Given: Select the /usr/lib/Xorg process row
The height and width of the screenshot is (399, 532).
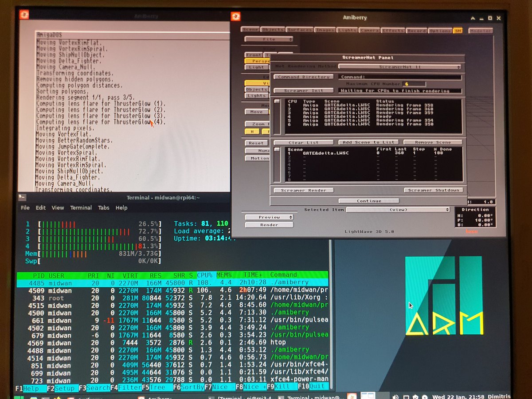Looking at the screenshot, I should (173, 298).
